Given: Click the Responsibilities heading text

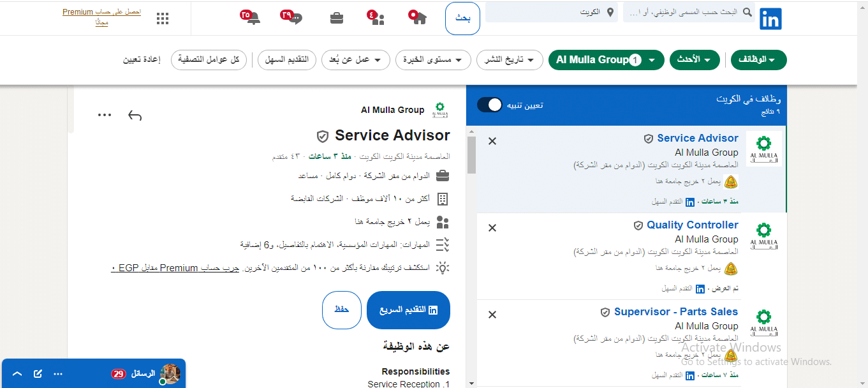Looking at the screenshot, I should 416,371.
